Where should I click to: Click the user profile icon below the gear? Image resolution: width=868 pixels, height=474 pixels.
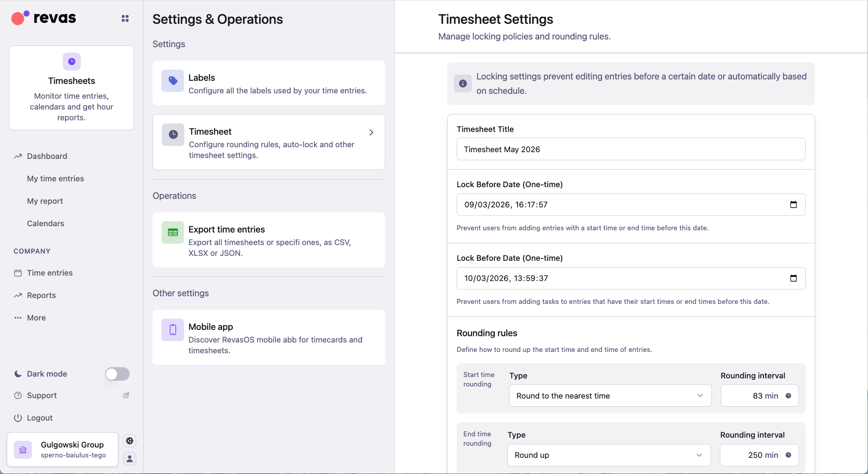coord(130,459)
